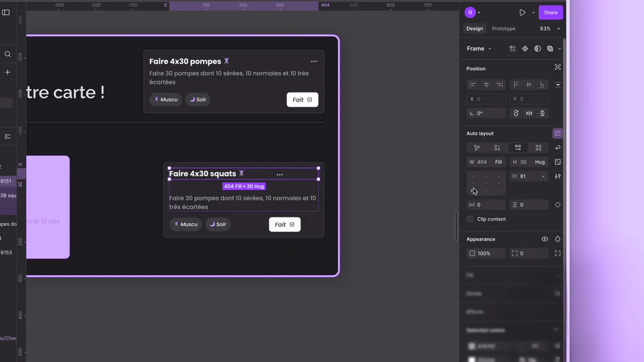Toggle Appearance visibility eye icon

[x=545, y=239]
